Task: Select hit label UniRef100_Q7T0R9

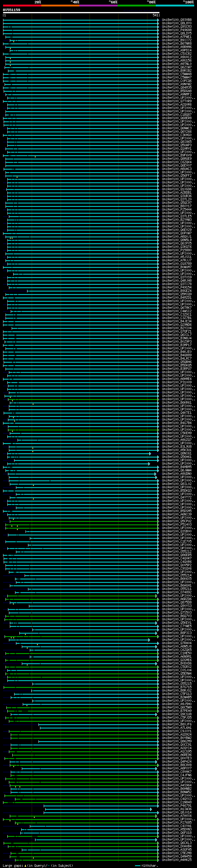Action: pyautogui.click(x=177, y=101)
